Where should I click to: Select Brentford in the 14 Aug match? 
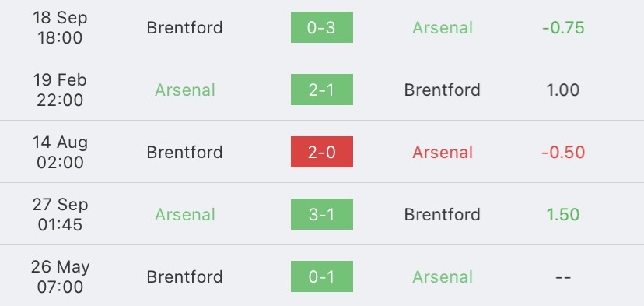pos(185,152)
